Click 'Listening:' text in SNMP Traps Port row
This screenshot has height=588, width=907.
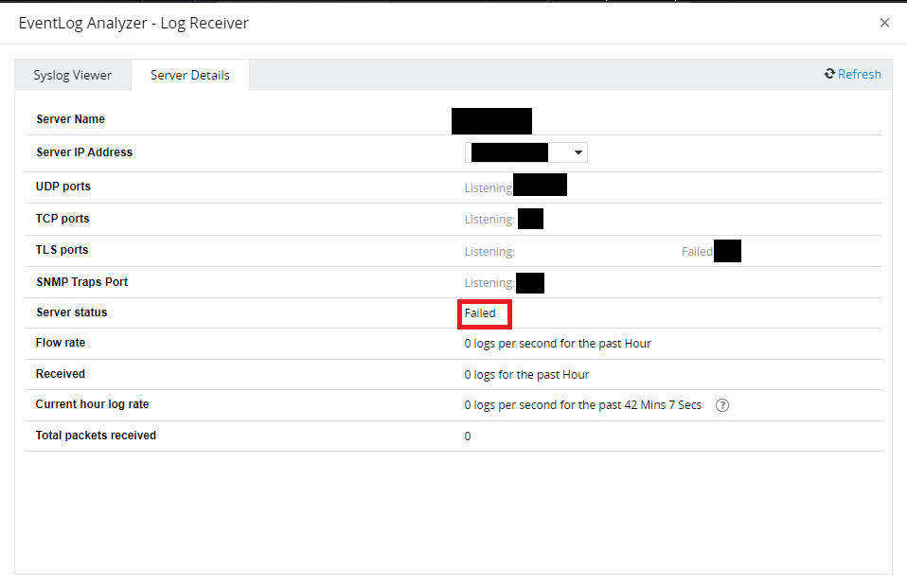489,283
